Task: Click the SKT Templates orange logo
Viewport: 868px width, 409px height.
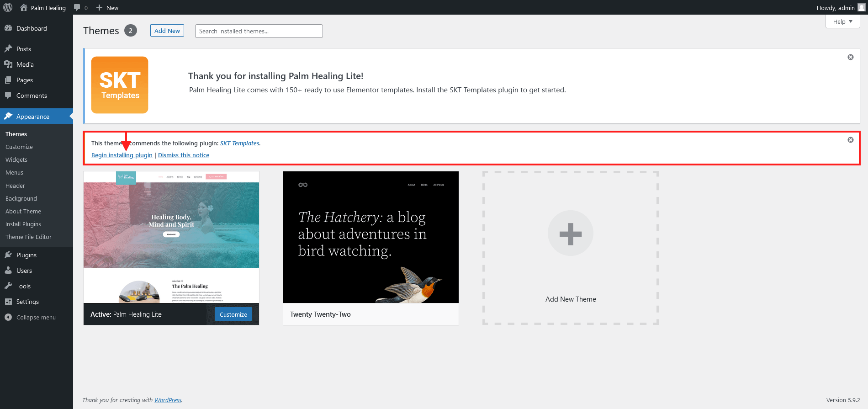Action: (x=120, y=85)
